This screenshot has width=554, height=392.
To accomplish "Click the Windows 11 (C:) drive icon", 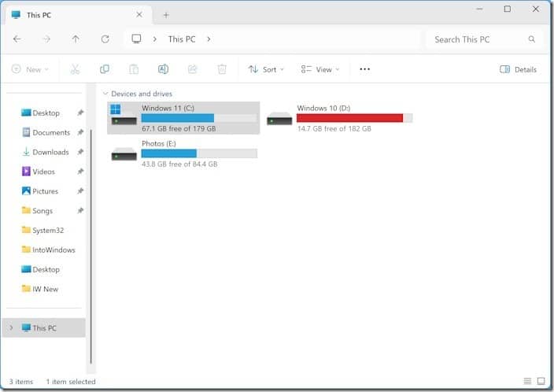I will (x=124, y=116).
